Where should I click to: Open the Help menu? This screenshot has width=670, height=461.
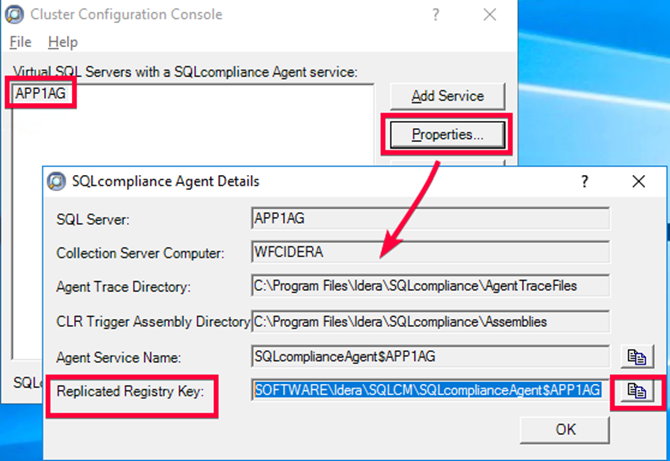(x=62, y=42)
